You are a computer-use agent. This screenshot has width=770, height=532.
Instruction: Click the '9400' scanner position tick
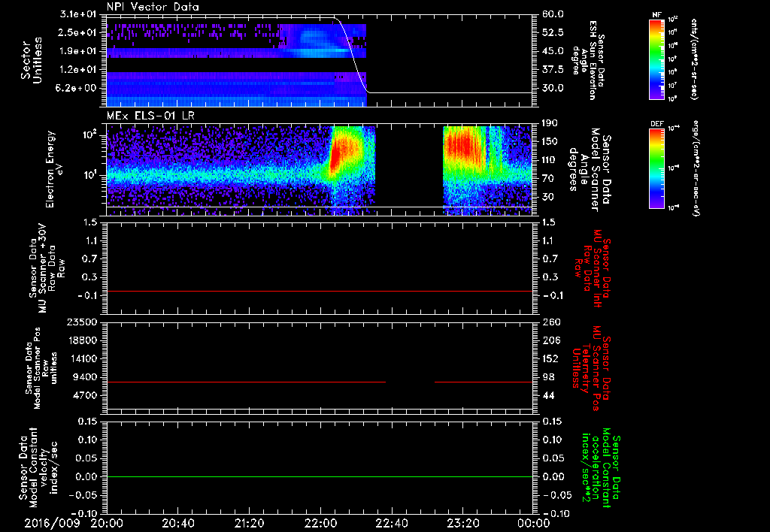(86, 377)
